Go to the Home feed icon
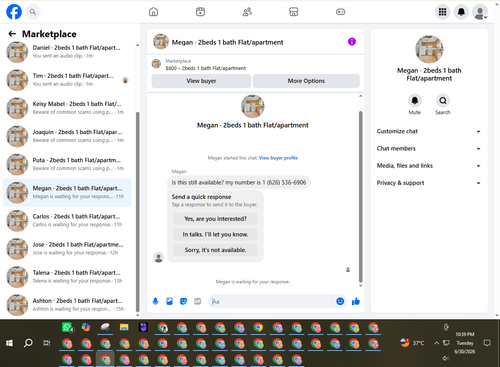500x367 pixels. (153, 12)
